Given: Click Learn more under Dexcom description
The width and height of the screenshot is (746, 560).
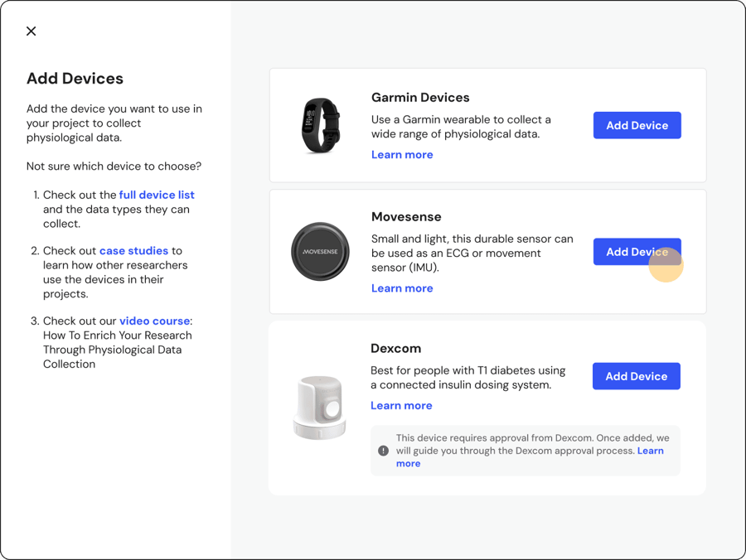Looking at the screenshot, I should [x=401, y=405].
